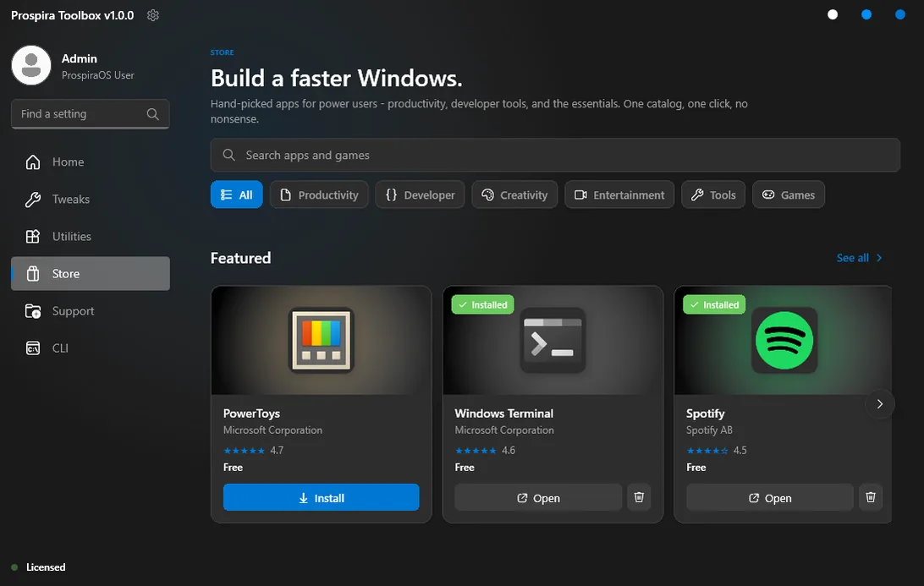Filter by Developer category
The image size is (924, 586).
tap(420, 194)
